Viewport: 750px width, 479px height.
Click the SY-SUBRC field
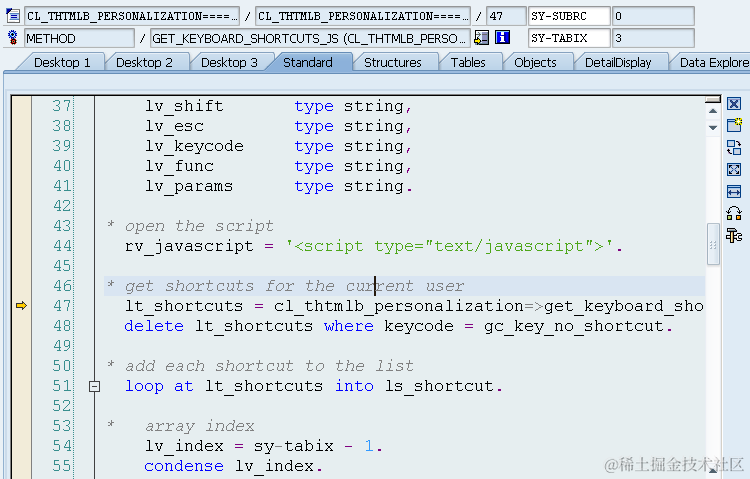569,16
